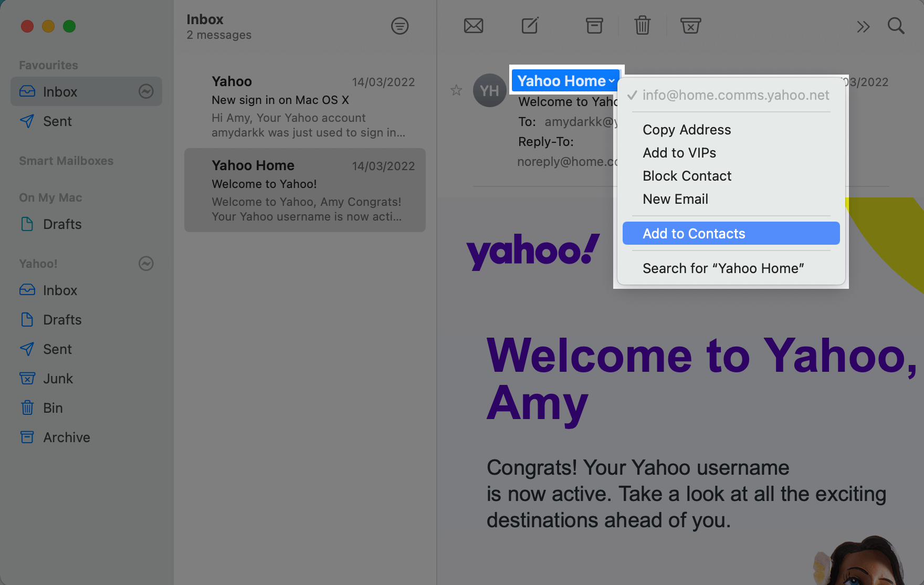Collapse the Favourites section header
The height and width of the screenshot is (585, 924).
click(48, 65)
